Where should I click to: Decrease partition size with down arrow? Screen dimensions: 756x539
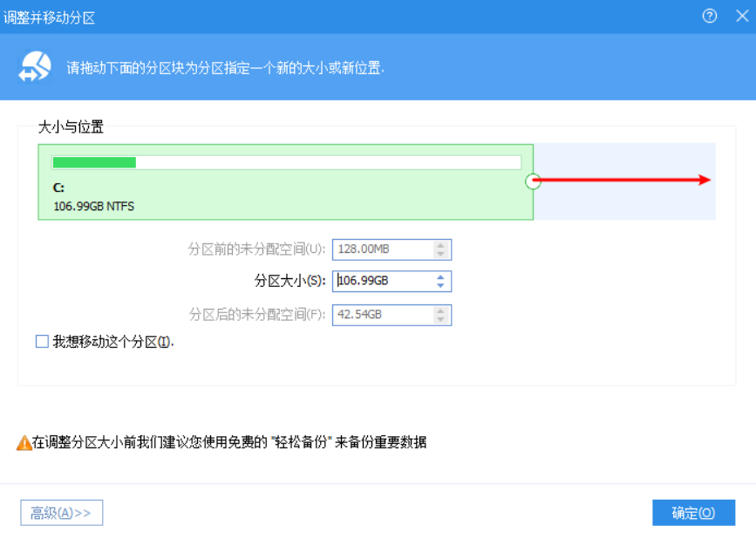coord(440,285)
